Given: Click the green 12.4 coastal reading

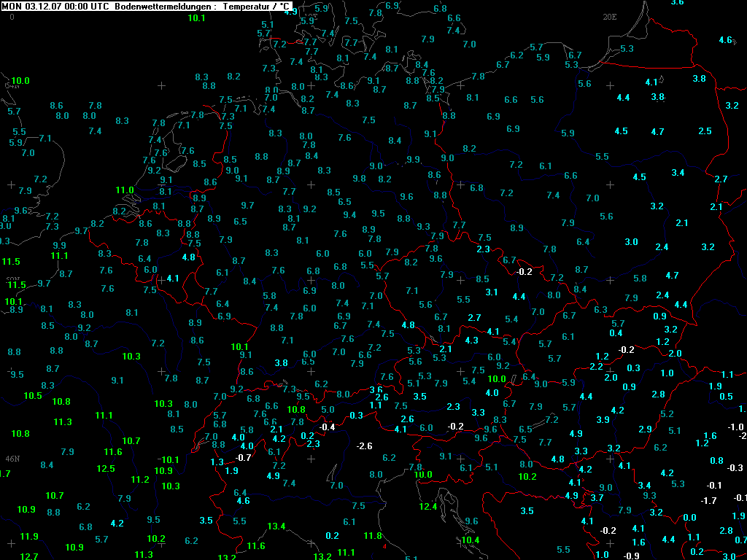Looking at the screenshot, I should (x=427, y=507).
